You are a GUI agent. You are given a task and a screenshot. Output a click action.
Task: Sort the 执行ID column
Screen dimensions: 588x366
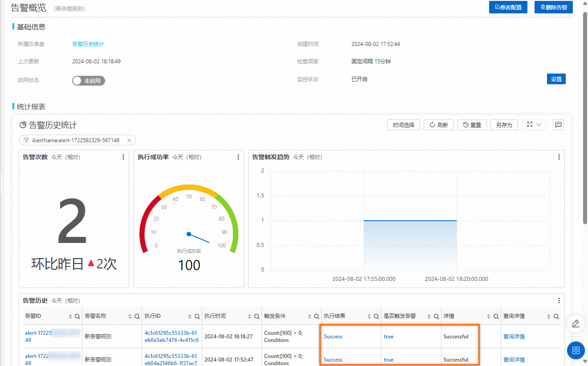(x=189, y=316)
